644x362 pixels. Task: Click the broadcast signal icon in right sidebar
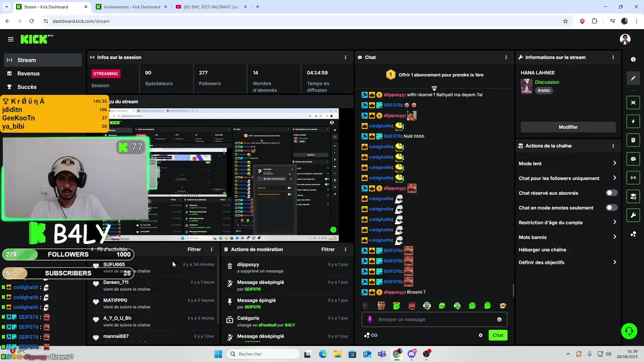(x=633, y=177)
